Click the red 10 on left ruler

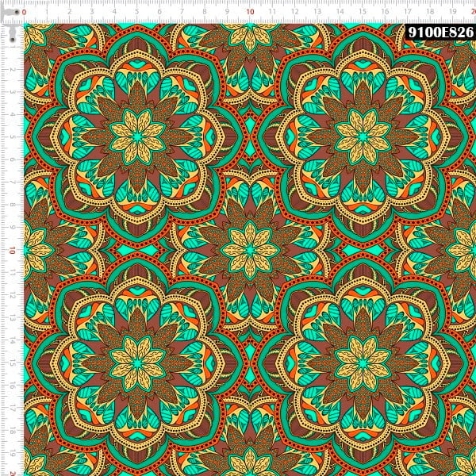12,250
